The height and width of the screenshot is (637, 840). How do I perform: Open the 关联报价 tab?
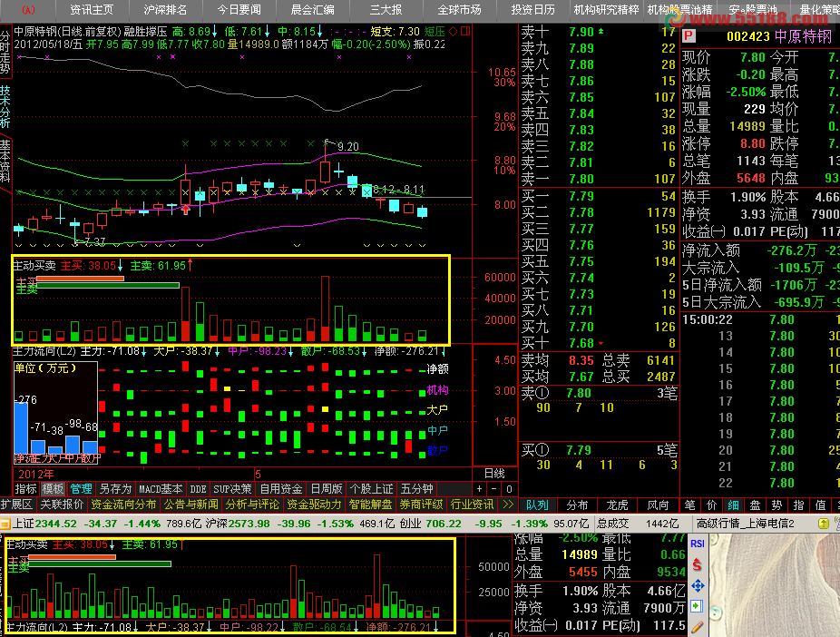63,505
